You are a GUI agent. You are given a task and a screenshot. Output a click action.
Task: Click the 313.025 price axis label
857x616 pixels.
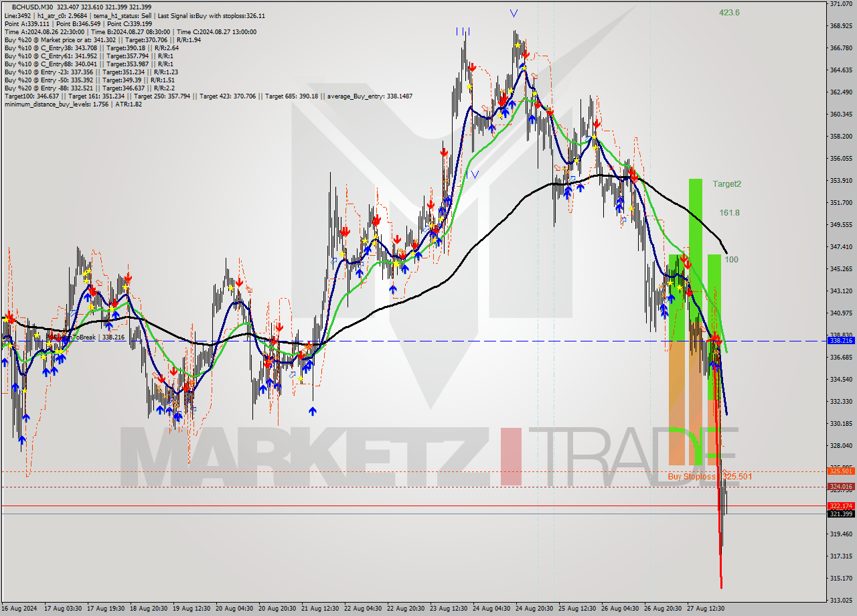coord(841,600)
